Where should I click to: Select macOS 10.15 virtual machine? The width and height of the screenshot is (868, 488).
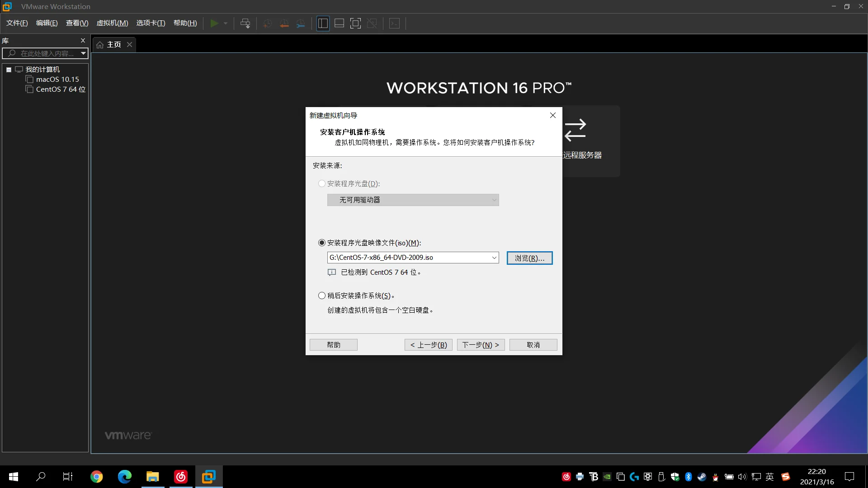57,80
